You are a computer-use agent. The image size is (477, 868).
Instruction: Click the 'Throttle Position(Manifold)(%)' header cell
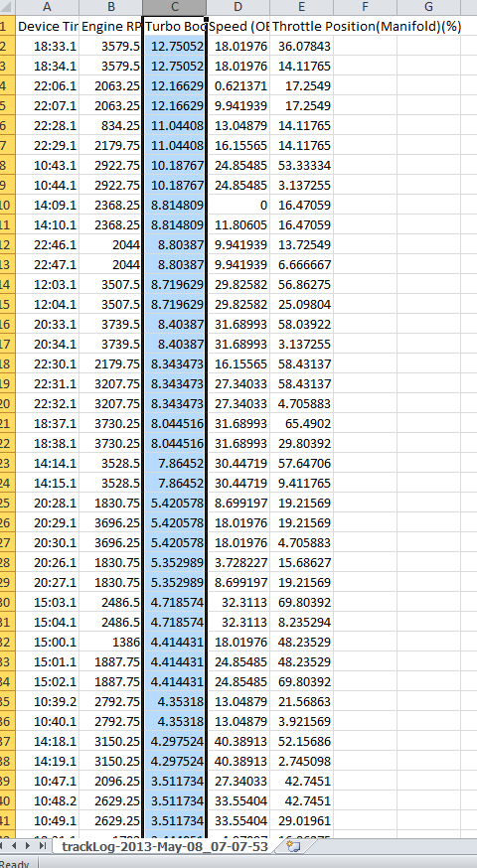(x=367, y=26)
